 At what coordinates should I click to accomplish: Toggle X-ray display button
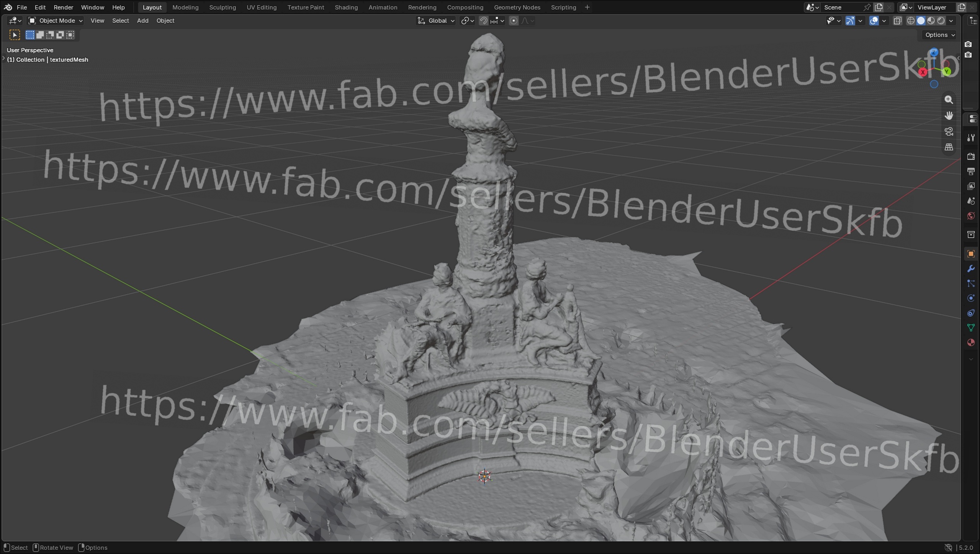[897, 21]
